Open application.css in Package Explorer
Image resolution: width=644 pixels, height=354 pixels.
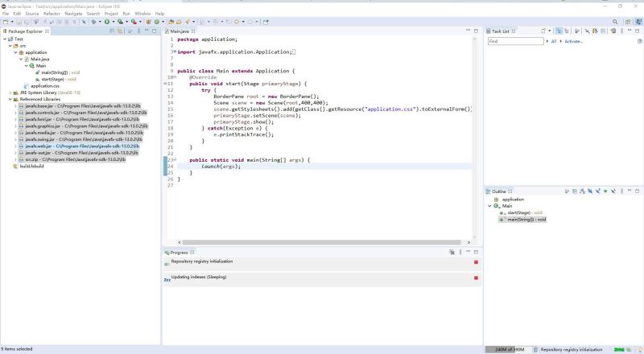point(44,86)
